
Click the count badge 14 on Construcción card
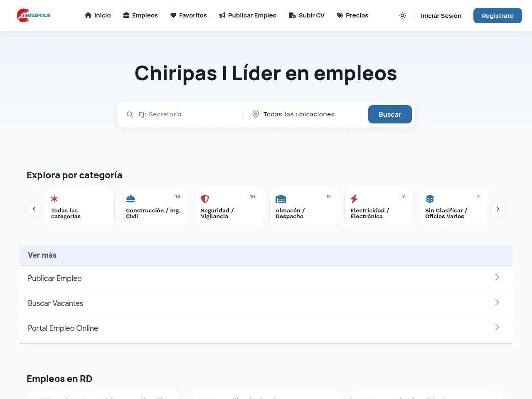point(178,197)
